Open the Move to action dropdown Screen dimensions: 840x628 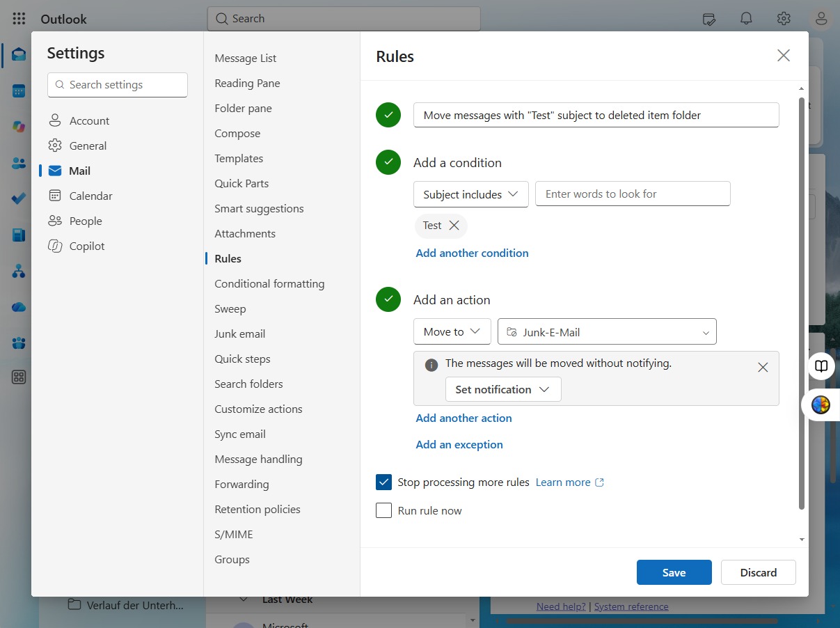point(452,331)
